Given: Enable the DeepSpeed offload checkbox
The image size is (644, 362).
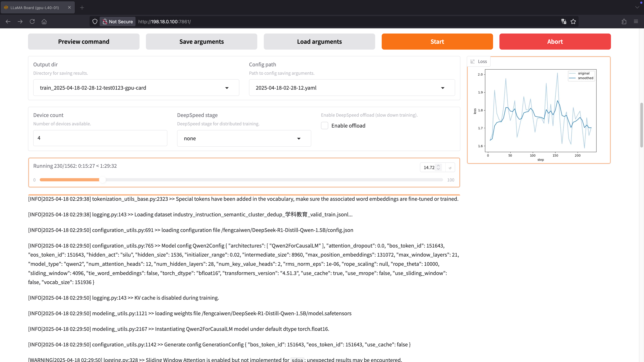Looking at the screenshot, I should (x=325, y=125).
